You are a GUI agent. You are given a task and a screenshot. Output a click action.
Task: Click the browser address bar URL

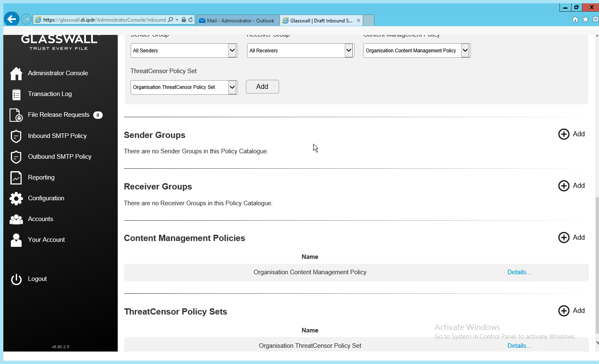[x=104, y=20]
